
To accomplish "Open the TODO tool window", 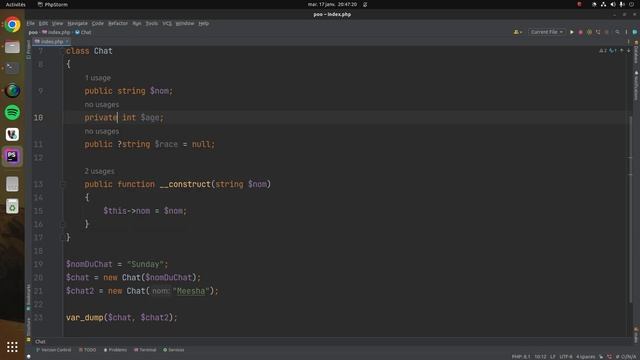I will pyautogui.click(x=87, y=350).
